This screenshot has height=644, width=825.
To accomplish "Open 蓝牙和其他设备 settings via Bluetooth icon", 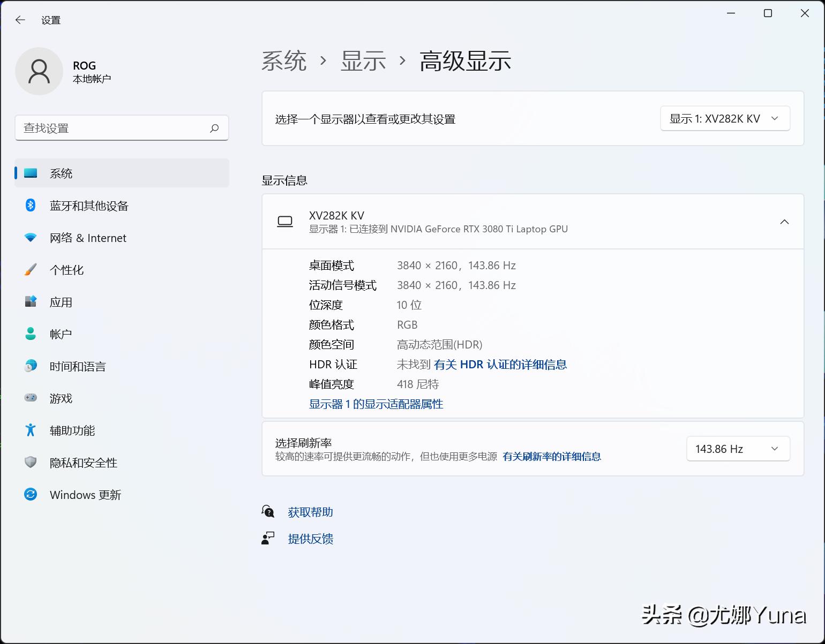I will [31, 206].
